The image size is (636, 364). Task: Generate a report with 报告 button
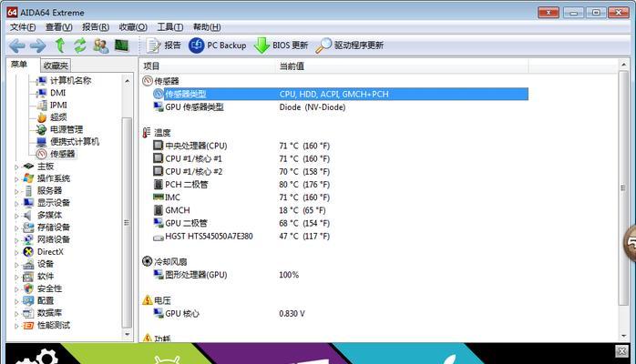click(163, 45)
